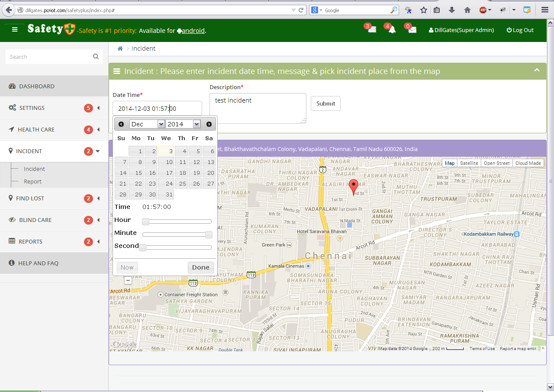Open DillGates(Super Admin) profile
The height and width of the screenshot is (392, 554).
pos(461,30)
